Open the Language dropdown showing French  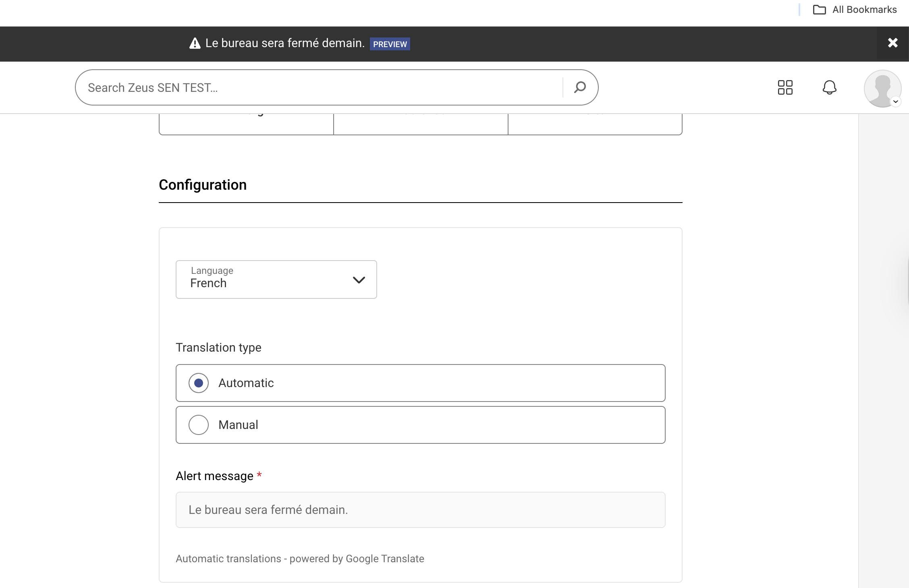[276, 279]
